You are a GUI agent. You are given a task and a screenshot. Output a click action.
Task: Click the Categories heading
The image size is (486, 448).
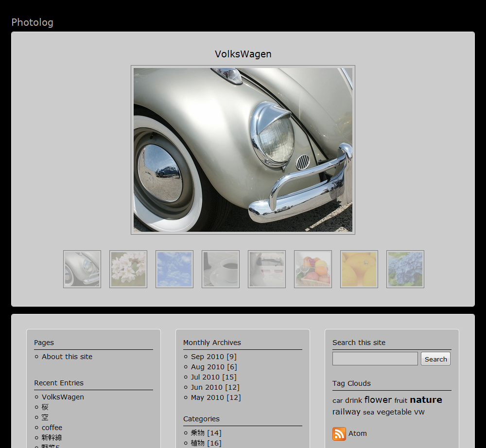coord(202,419)
